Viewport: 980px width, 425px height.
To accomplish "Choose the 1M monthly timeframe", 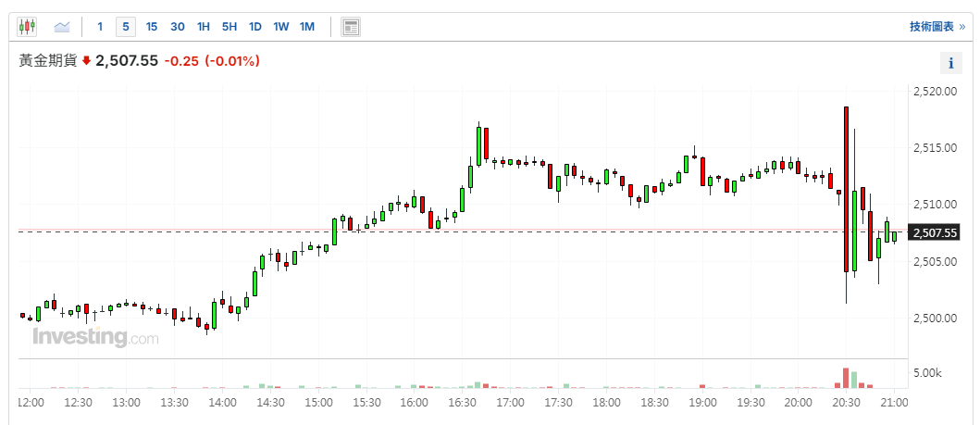I will [306, 27].
